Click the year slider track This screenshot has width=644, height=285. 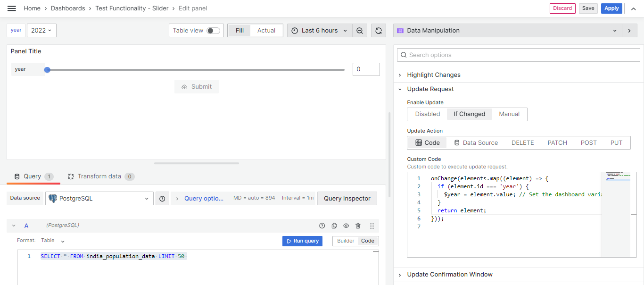click(196, 70)
